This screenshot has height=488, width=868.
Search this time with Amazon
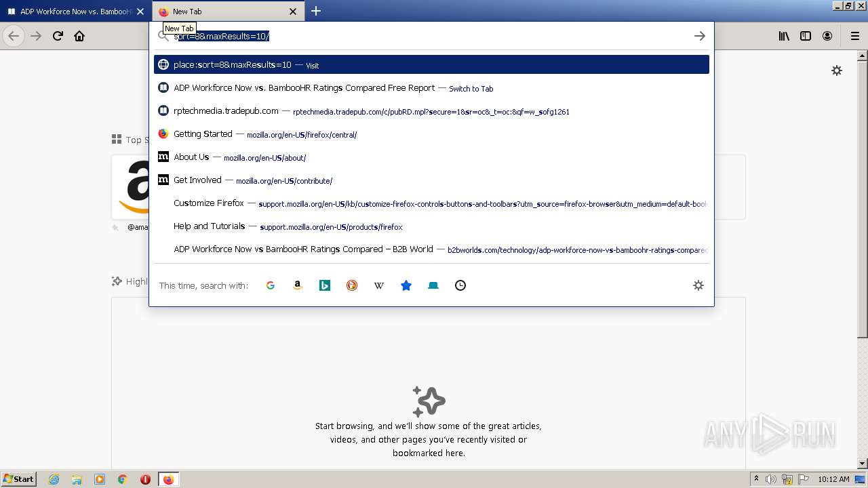[298, 285]
